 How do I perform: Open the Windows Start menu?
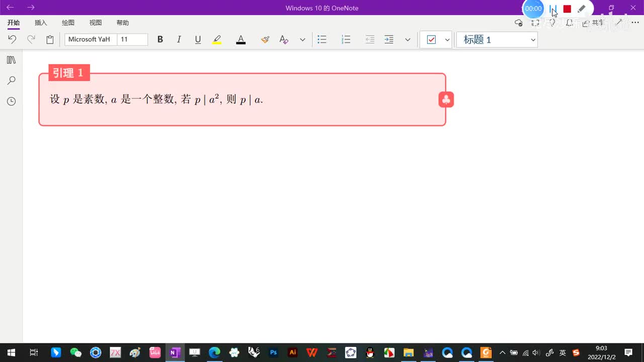coord(11,352)
